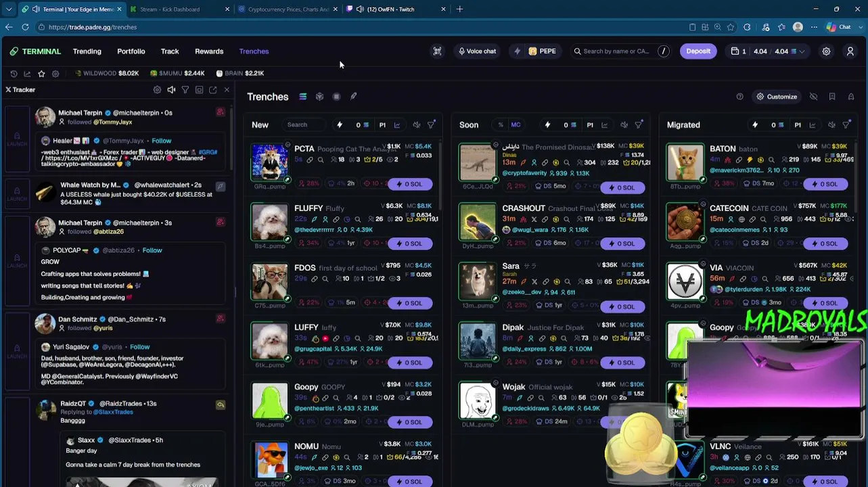This screenshot has width=868, height=487.
Task: Open the top-right settings gear
Action: pos(826,51)
